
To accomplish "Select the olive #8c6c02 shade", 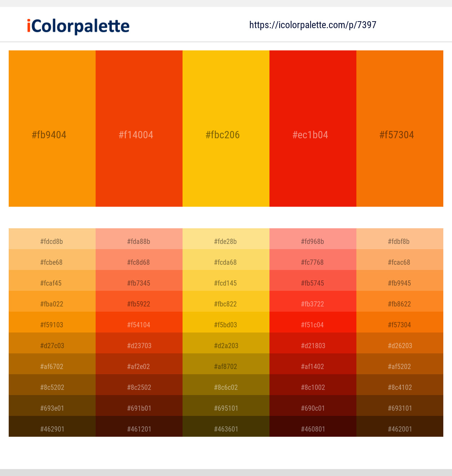I will coord(226,387).
